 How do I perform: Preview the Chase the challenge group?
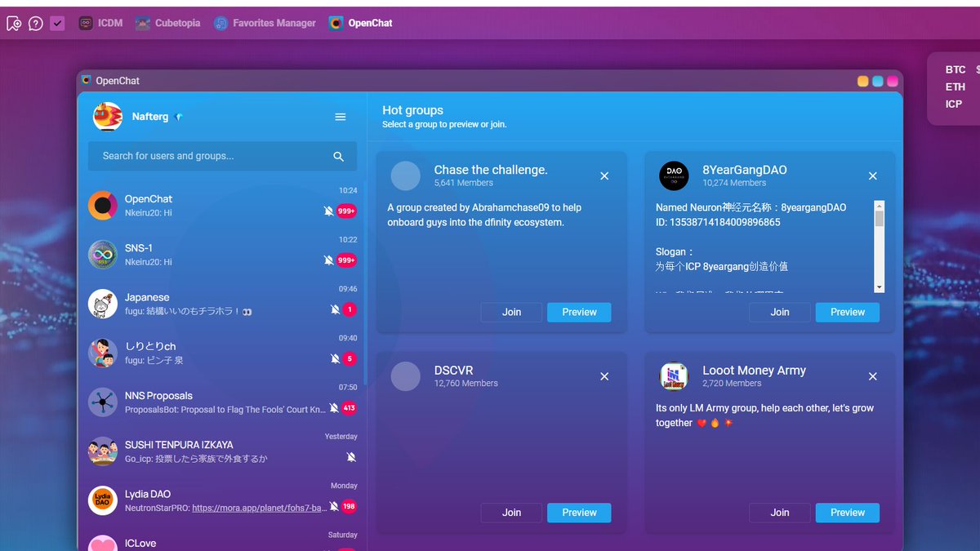[579, 312]
